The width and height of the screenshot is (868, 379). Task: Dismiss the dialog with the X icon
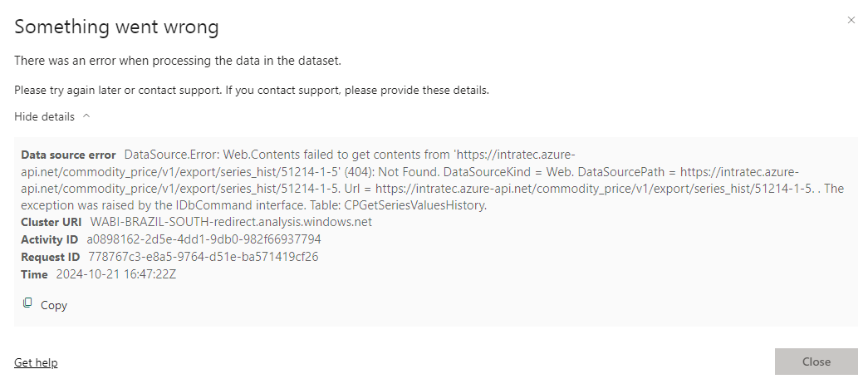click(851, 20)
